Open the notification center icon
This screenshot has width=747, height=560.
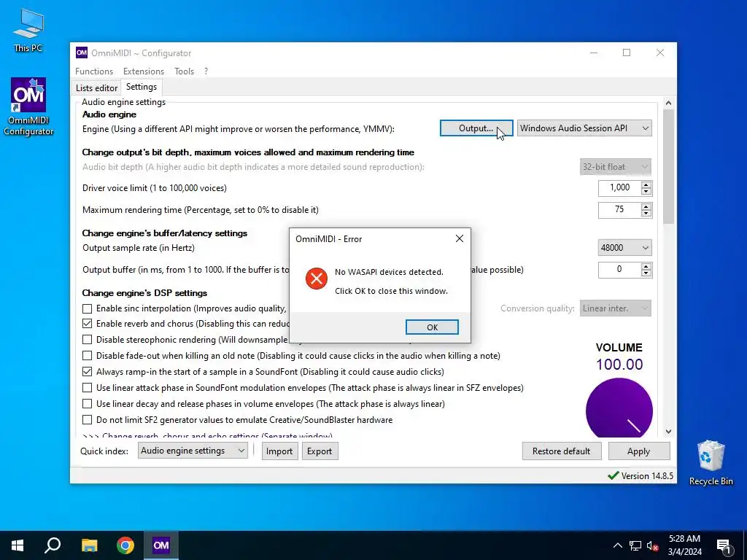pyautogui.click(x=724, y=545)
